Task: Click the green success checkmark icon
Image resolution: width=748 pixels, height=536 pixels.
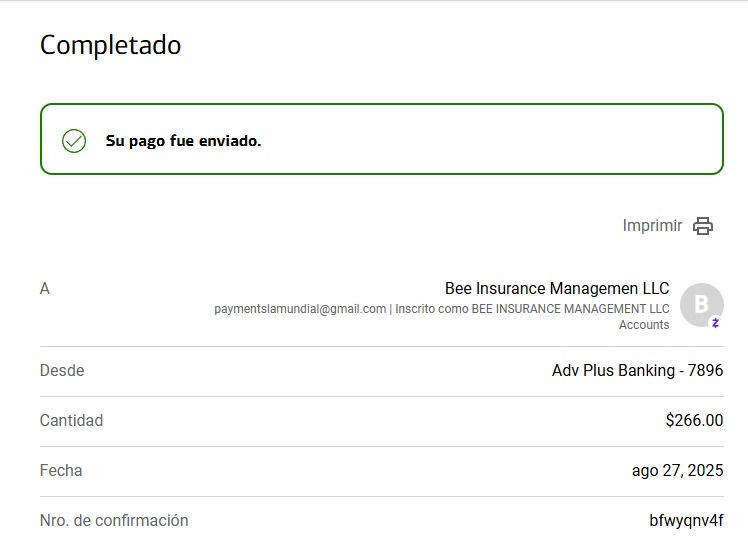Action: pos(74,141)
